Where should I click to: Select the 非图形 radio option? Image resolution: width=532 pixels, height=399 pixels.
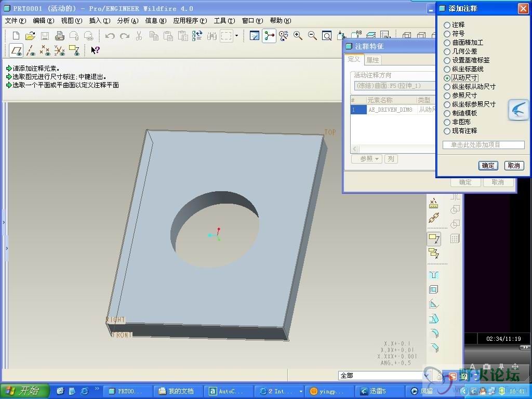(x=447, y=122)
